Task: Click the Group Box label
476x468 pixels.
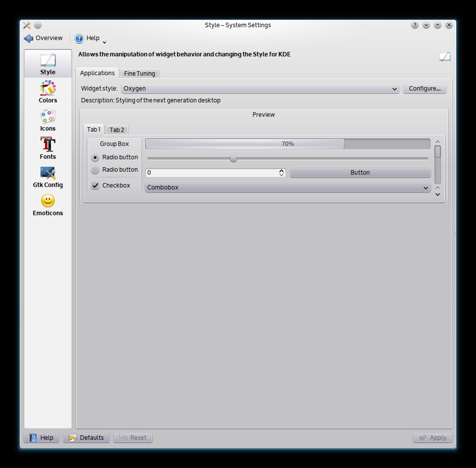Action: (x=114, y=144)
